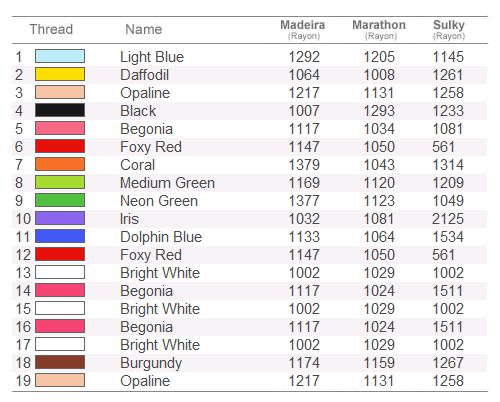The height and width of the screenshot is (402, 500).
Task: Click Madeira number 1379 for Coral
Action: [304, 165]
